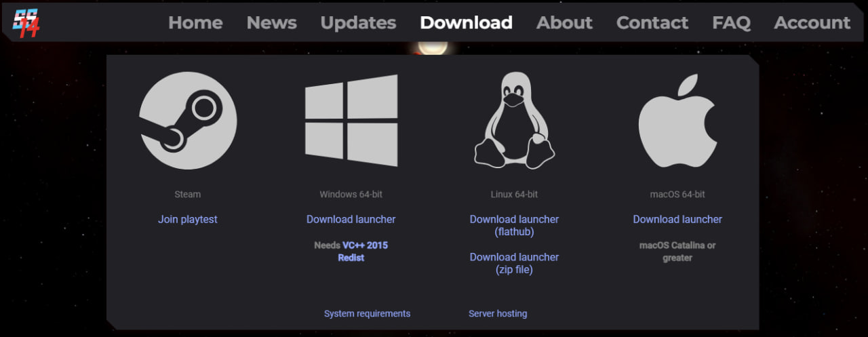Open the News section
Screen dimensions: 868x337
271,22
